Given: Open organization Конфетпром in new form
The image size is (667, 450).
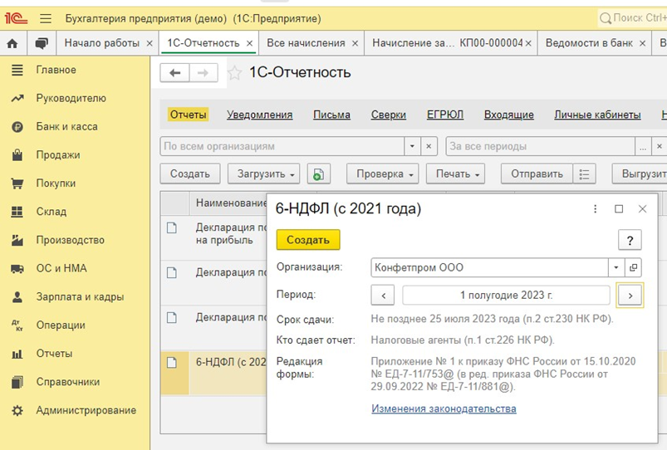Looking at the screenshot, I should [x=633, y=268].
